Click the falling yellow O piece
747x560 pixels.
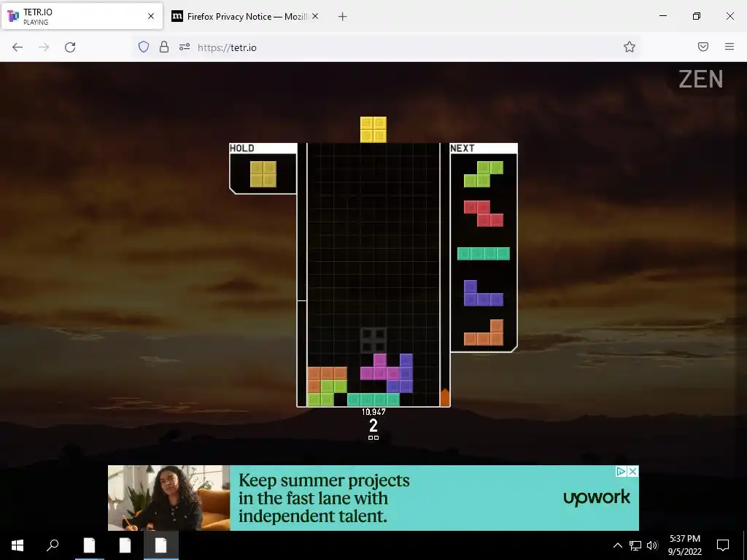pyautogui.click(x=373, y=130)
